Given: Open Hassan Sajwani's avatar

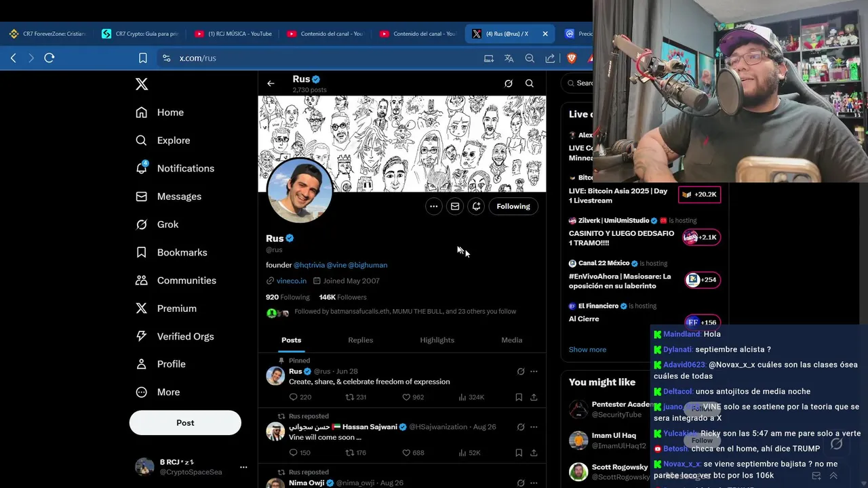Looking at the screenshot, I should coord(275,432).
